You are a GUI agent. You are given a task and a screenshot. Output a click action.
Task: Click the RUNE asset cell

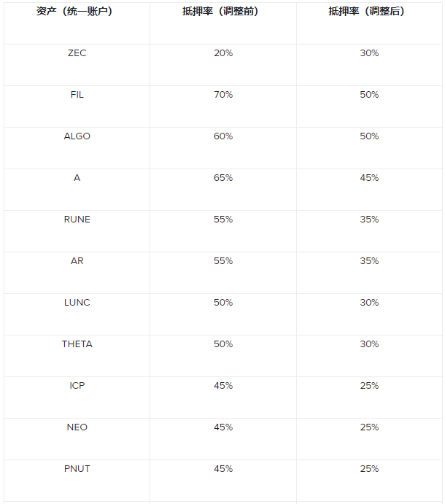coord(77,220)
